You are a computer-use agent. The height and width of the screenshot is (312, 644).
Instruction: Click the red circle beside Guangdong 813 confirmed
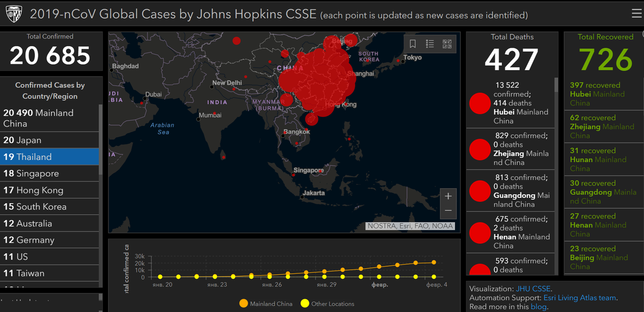click(480, 191)
